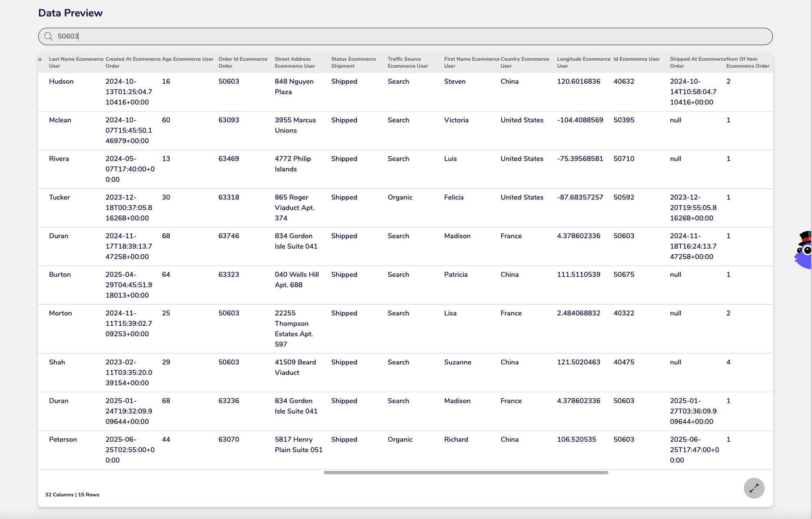The image size is (812, 519).
Task: Select the Burton last name cell
Action: tap(60, 275)
